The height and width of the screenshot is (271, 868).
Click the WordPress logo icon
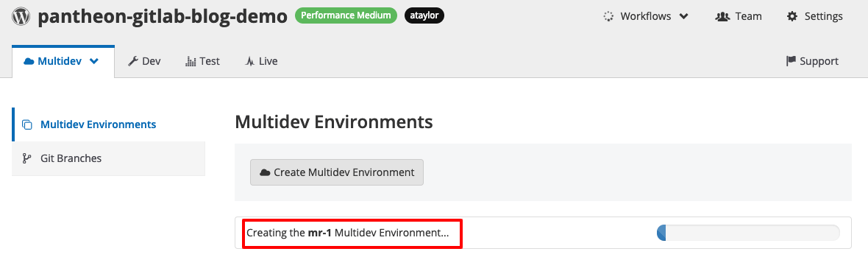click(21, 16)
